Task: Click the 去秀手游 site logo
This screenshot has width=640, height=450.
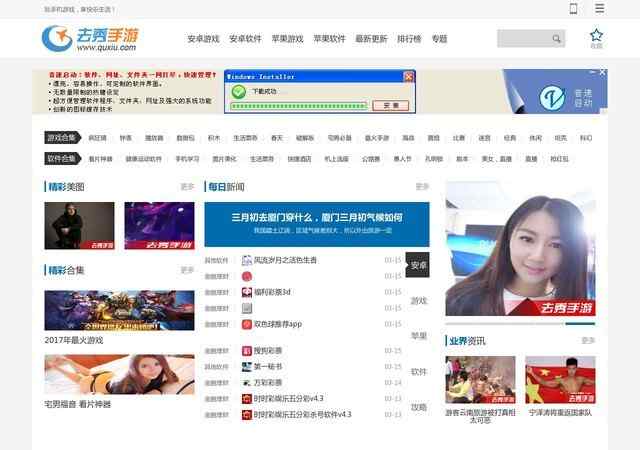Action: click(x=90, y=38)
